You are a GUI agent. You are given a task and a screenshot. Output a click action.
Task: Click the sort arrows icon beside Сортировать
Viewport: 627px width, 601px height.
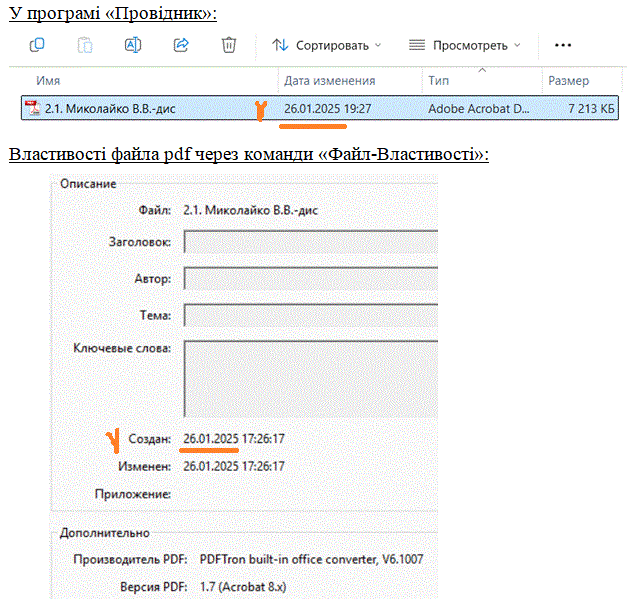(280, 45)
